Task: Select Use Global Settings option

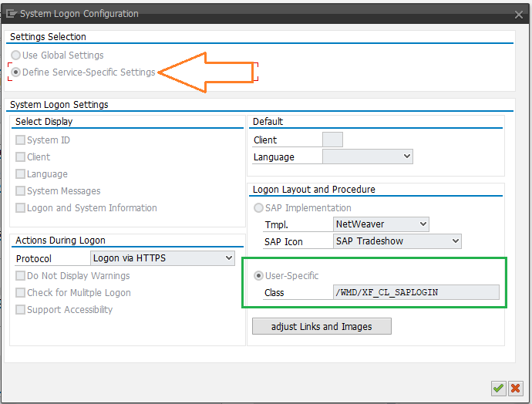Action: tap(16, 56)
